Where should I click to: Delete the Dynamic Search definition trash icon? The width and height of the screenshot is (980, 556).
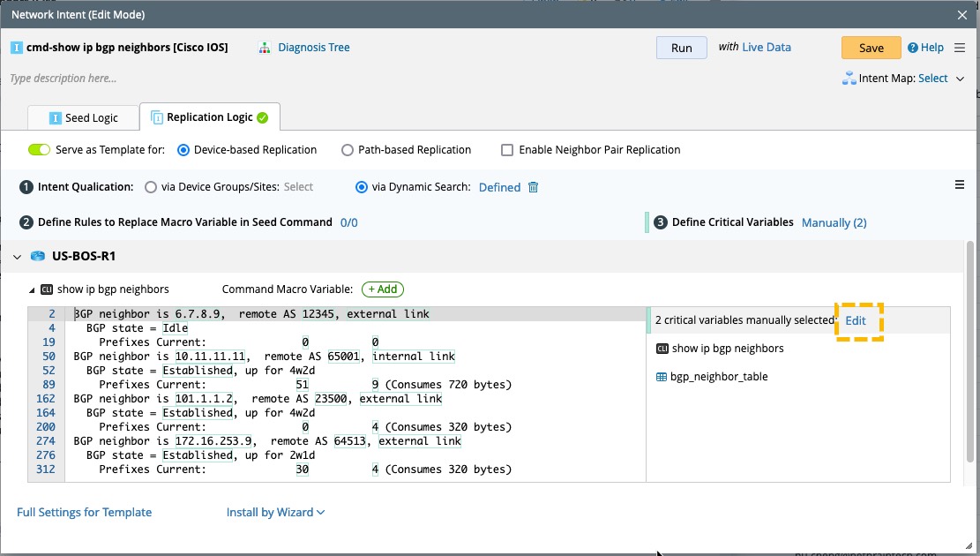[533, 187]
